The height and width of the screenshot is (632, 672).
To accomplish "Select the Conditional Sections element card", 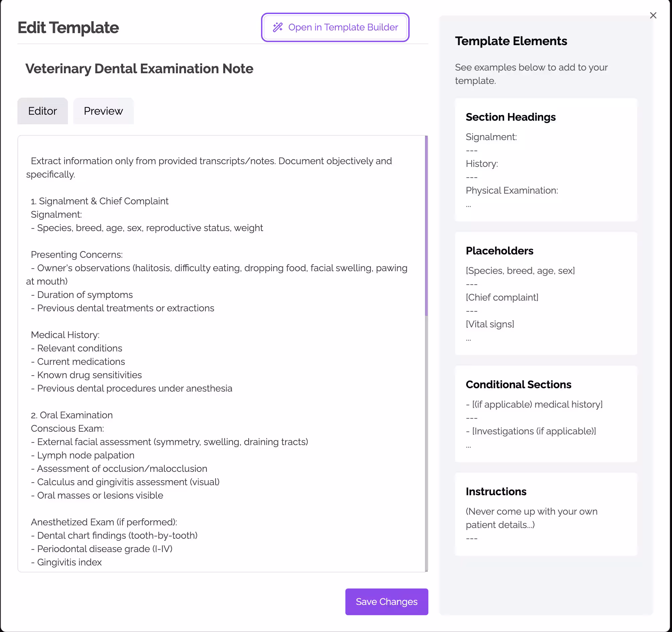I will pyautogui.click(x=545, y=414).
